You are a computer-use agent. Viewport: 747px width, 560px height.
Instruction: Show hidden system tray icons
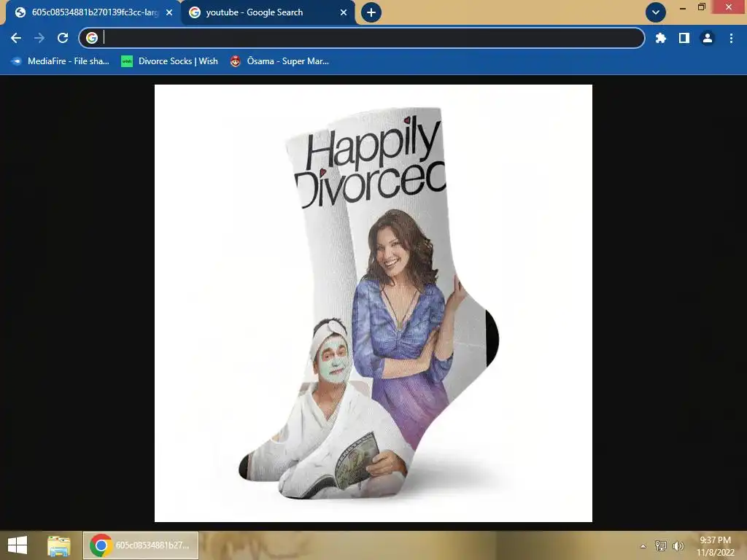[x=643, y=546]
